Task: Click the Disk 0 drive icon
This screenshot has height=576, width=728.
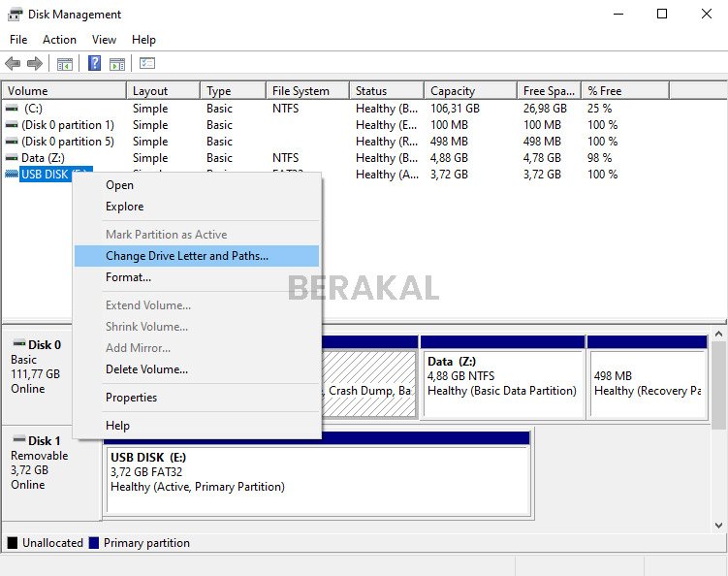Action: 19,343
